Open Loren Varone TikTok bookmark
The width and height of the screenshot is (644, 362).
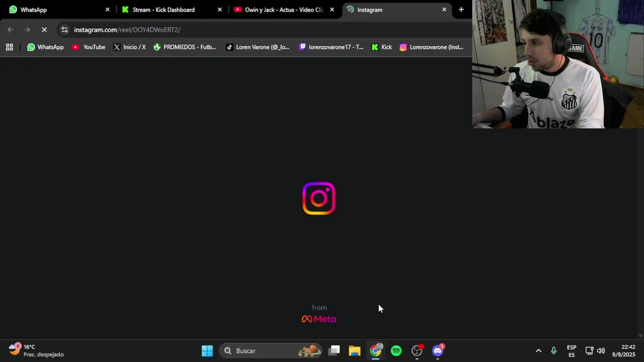(258, 47)
